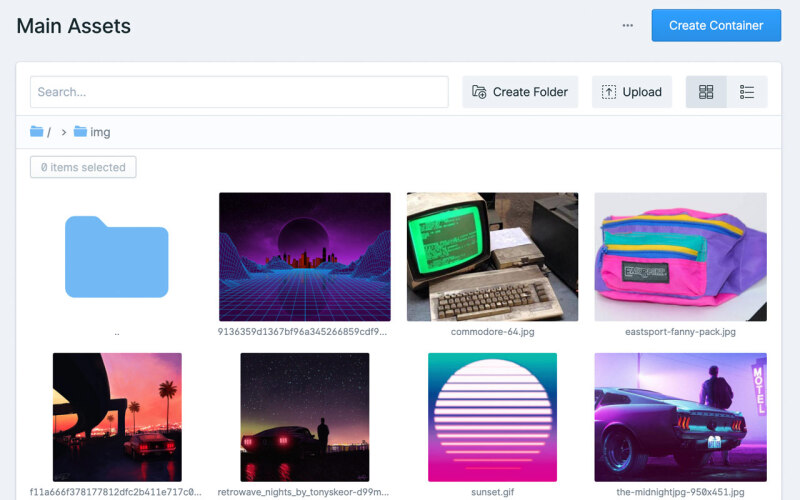Screen dimensions: 800x500
Task: Select the-midnight motel car image
Action: (680, 417)
